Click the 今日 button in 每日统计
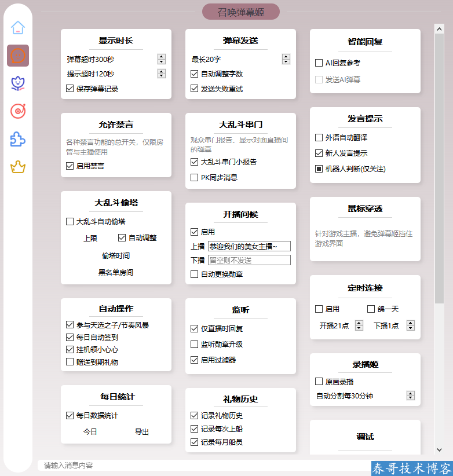 click(90, 432)
